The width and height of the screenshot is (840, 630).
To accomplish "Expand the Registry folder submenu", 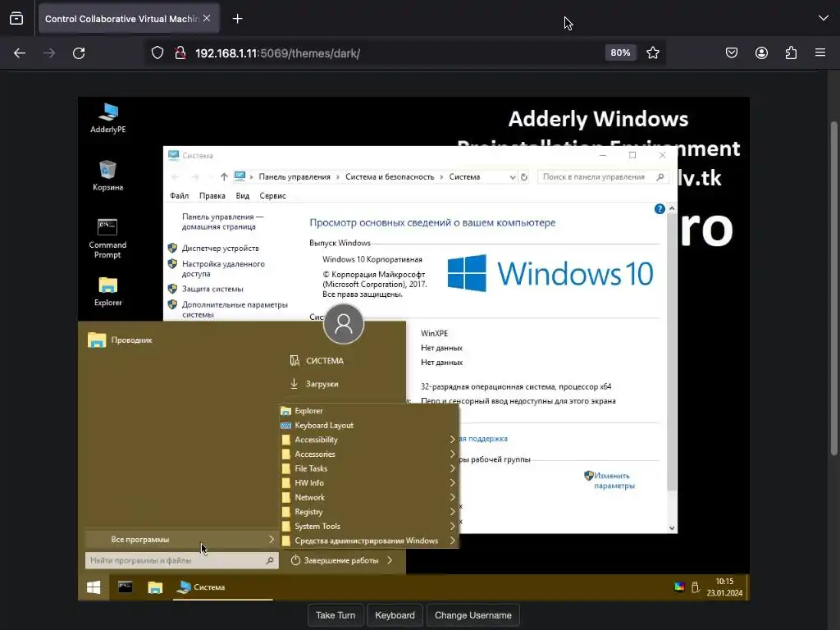I will tap(368, 512).
